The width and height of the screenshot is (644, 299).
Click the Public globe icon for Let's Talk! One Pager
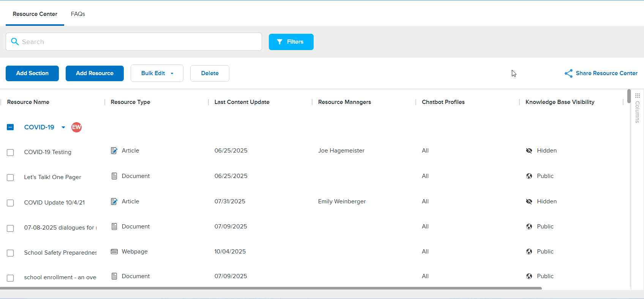pos(529,176)
